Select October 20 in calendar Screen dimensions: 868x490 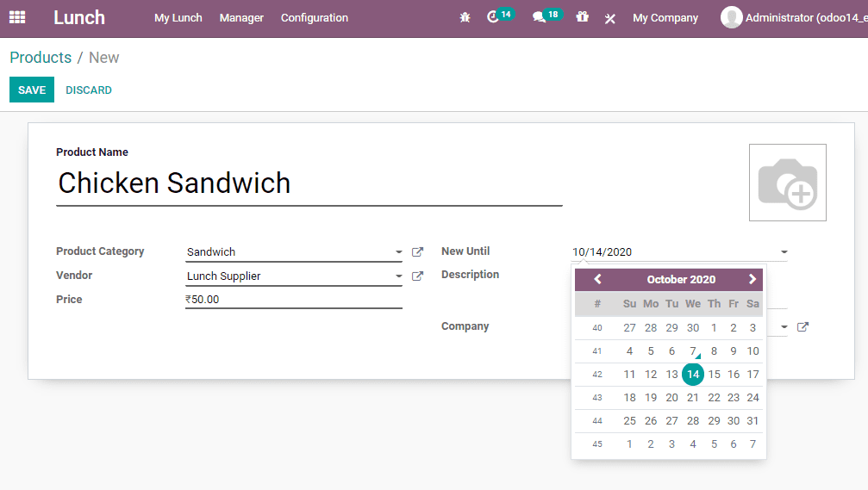point(672,398)
